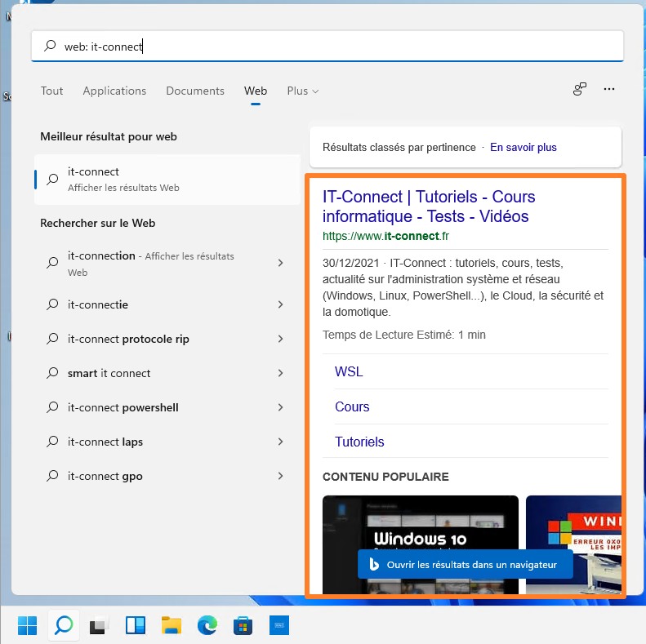Switch to the Applications tab
This screenshot has width=646, height=644.
[x=114, y=91]
